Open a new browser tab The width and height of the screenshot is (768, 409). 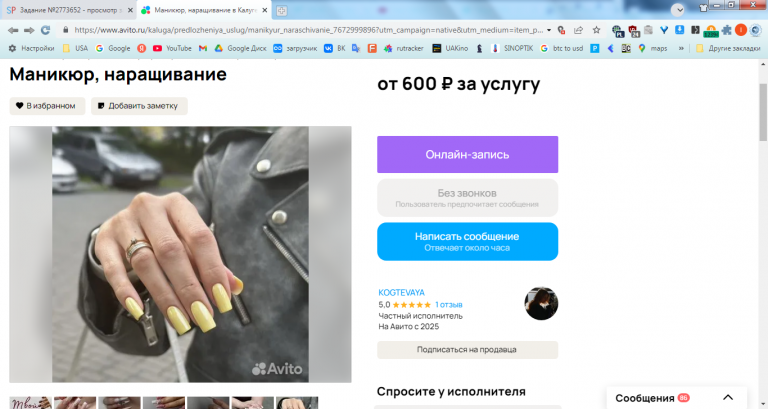[x=281, y=10]
